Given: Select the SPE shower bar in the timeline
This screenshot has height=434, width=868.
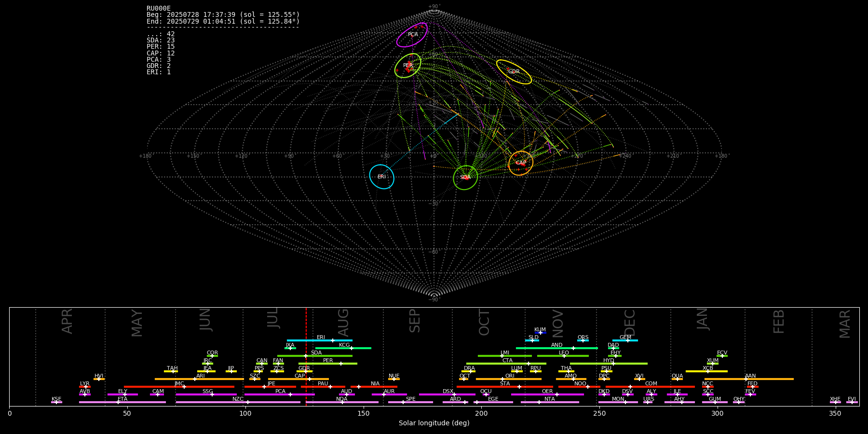Looking at the screenshot, I should click(x=410, y=402).
